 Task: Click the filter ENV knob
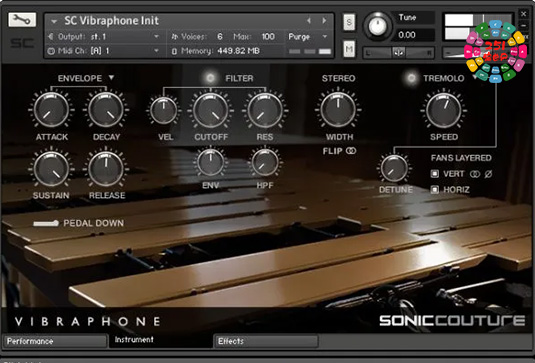point(211,162)
